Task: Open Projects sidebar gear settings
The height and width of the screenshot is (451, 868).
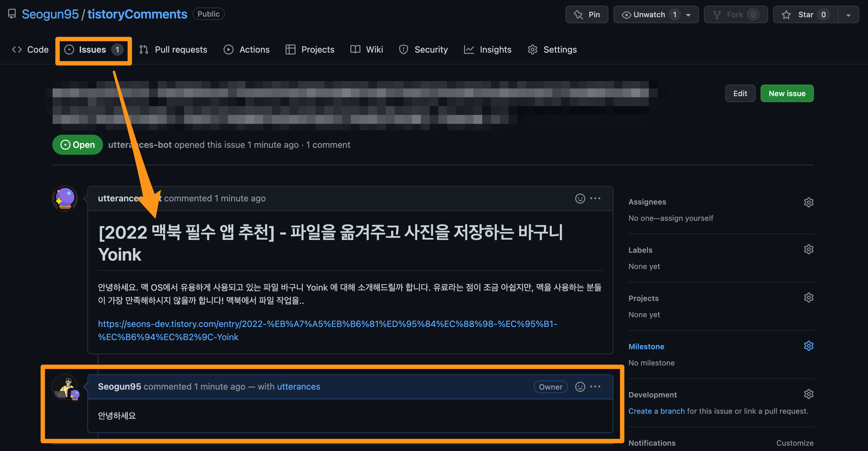Action: (x=809, y=298)
